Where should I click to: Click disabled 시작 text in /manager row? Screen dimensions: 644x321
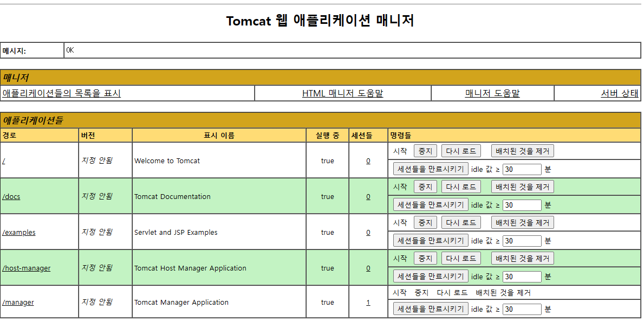[400, 293]
